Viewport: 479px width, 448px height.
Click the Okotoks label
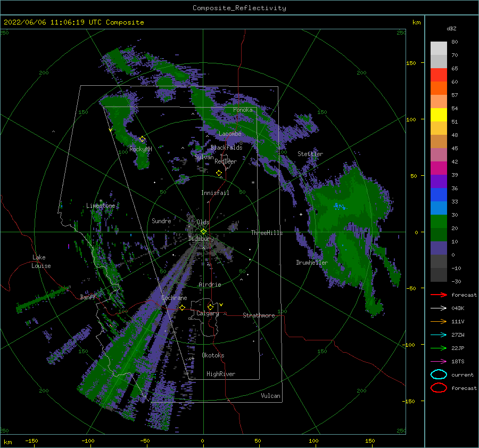coord(213,355)
